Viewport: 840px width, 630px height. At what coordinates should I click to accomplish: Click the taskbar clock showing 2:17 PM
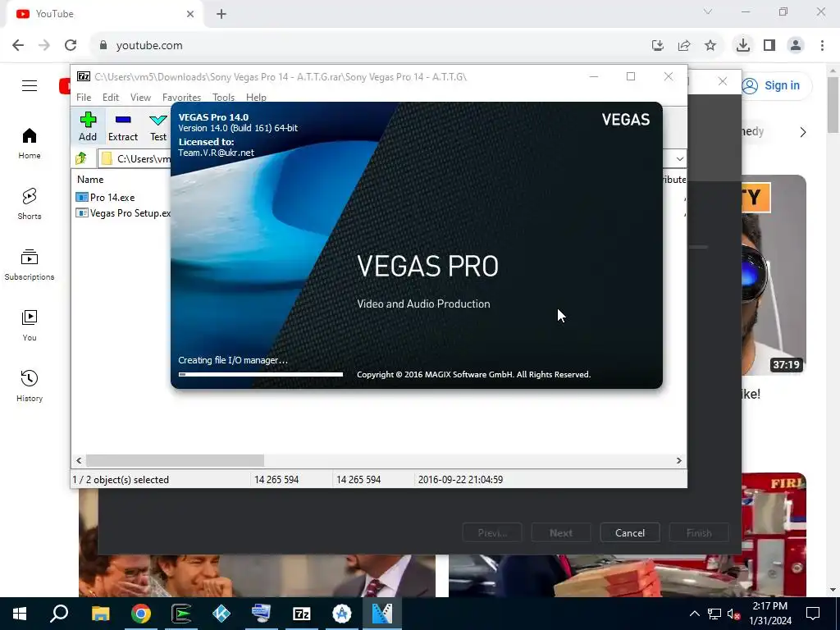(x=769, y=614)
